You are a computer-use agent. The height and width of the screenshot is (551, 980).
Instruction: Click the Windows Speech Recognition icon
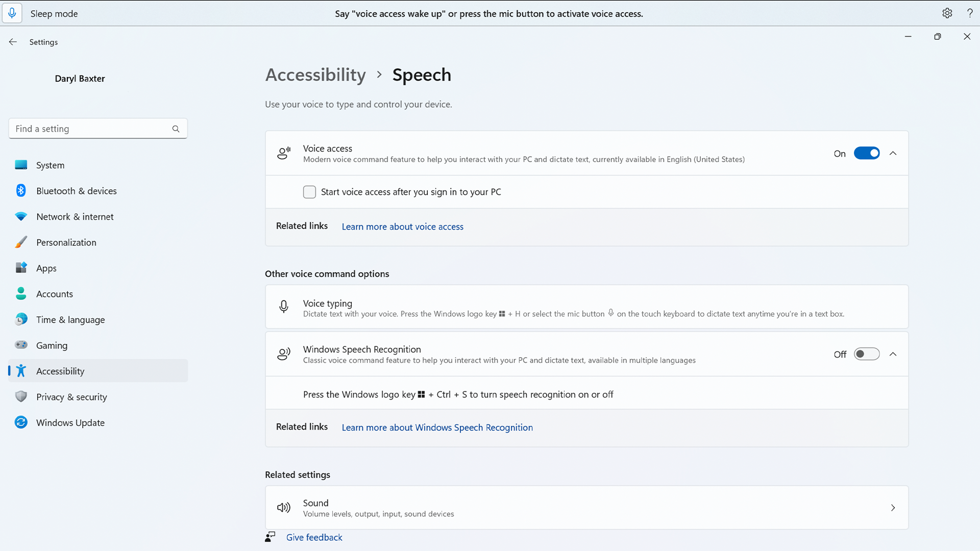tap(284, 354)
